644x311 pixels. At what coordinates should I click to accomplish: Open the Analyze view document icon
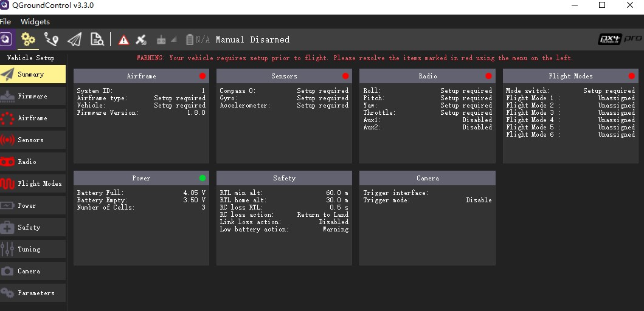pyautogui.click(x=97, y=39)
